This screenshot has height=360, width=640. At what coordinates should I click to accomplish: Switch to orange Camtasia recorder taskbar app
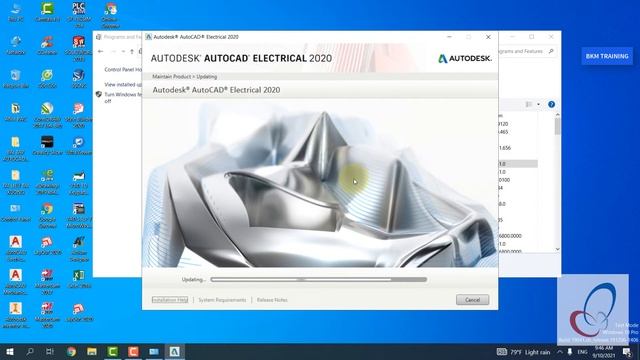coord(133,352)
